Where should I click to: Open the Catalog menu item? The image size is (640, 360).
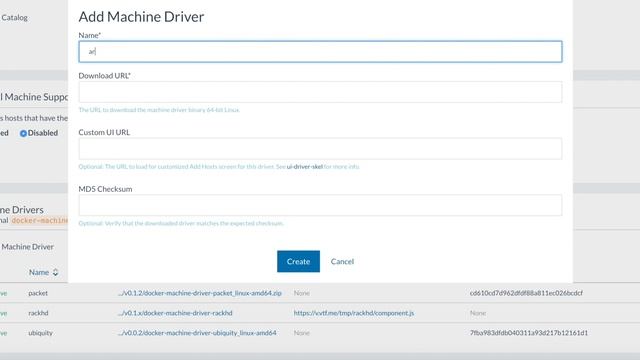pos(14,18)
